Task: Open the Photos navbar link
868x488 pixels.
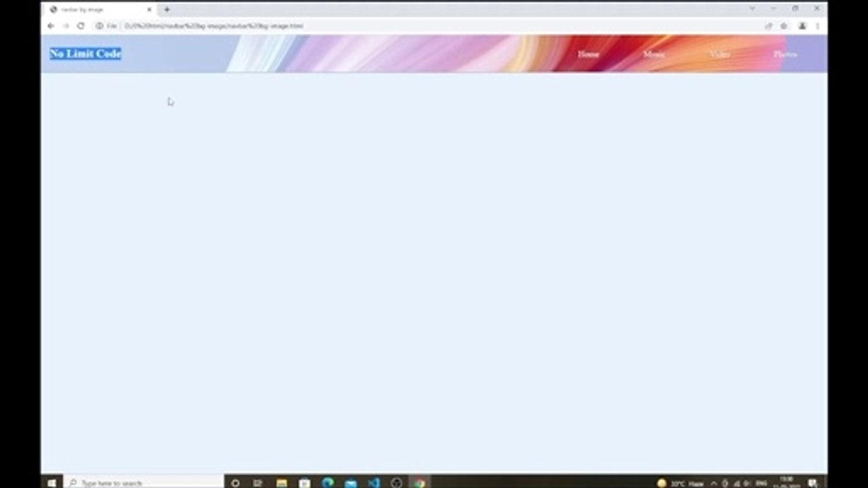Action: click(785, 54)
